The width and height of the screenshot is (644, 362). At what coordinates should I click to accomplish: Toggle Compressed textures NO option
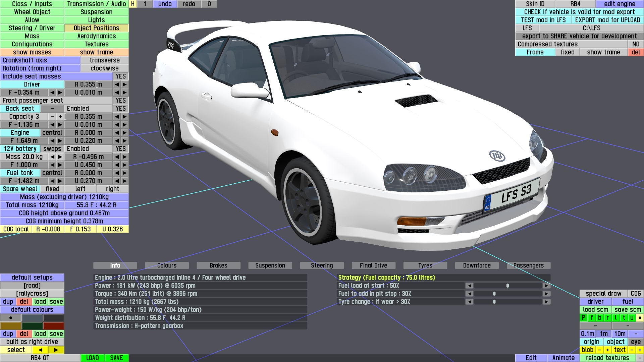click(x=635, y=44)
